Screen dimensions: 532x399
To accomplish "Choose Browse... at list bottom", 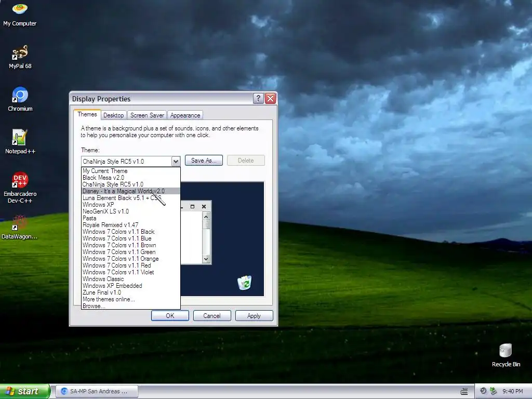I will (131, 306).
